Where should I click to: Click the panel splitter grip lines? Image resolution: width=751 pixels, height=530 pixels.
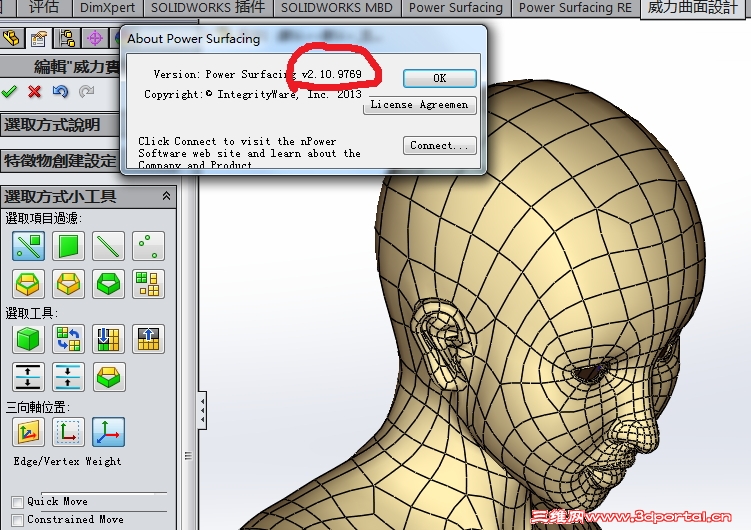[x=188, y=456]
